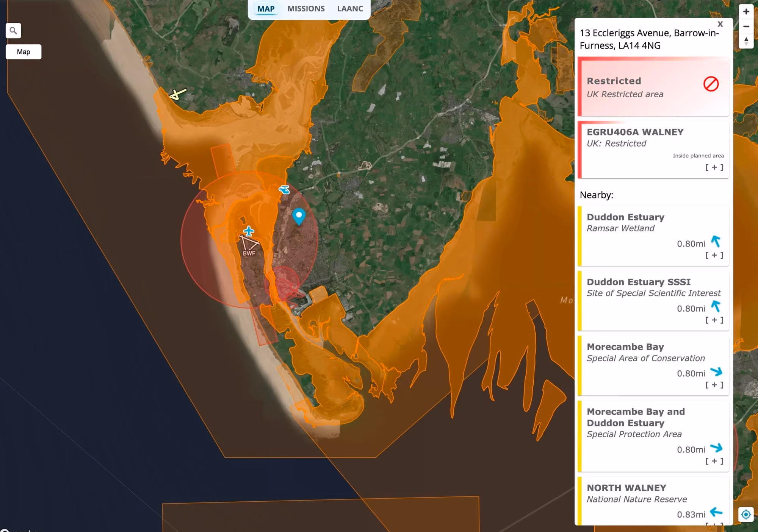
Task: Expand Duddon Estuary Ramsar Wetland details
Action: (x=714, y=255)
